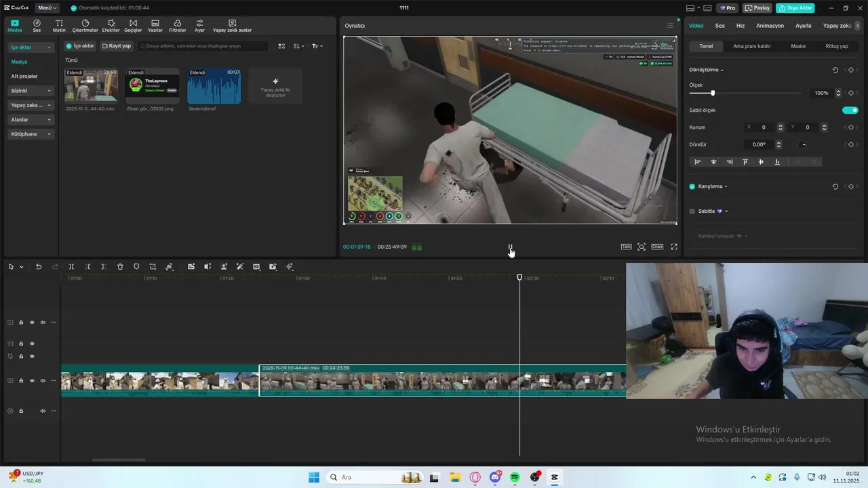The image size is (868, 488).
Task: Switch to the Hız speed tab
Action: point(741,26)
